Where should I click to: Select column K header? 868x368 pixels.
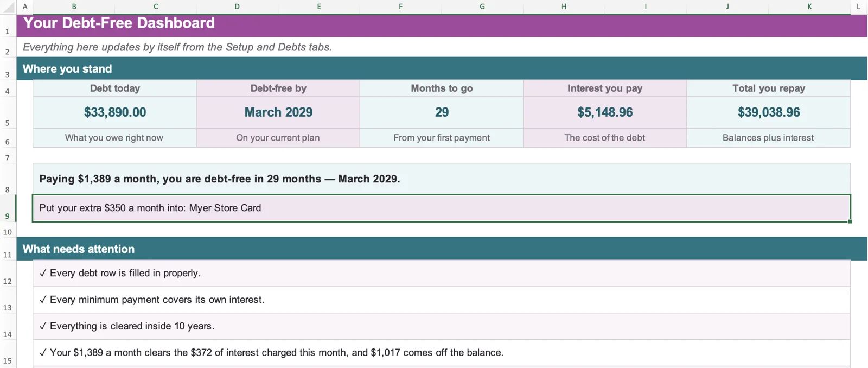[x=809, y=7]
